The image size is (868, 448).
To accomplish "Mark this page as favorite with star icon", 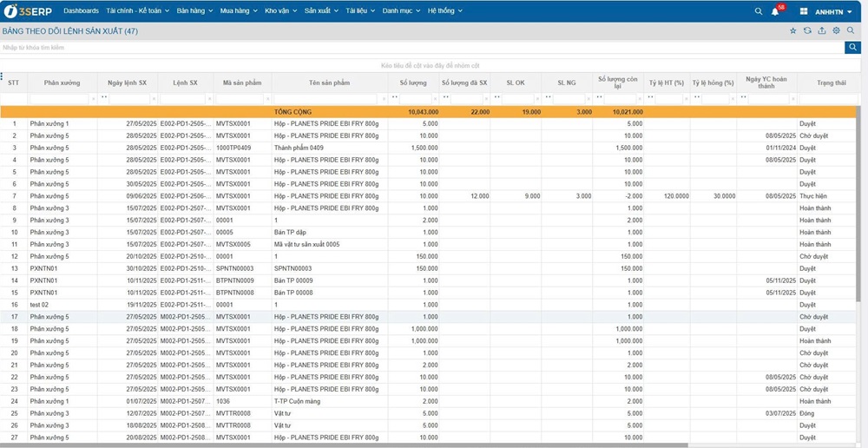I will 792,30.
